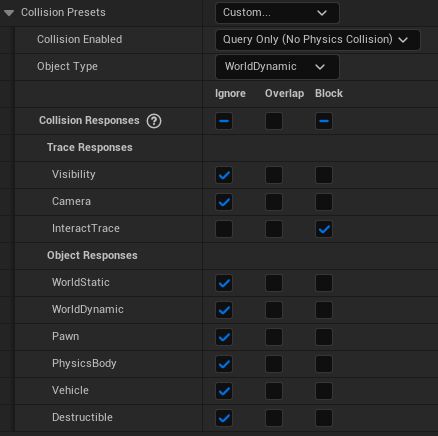Viewport: 438px width, 436px height.
Task: Check Overlap for WorldDynamic object response
Action: tap(274, 310)
